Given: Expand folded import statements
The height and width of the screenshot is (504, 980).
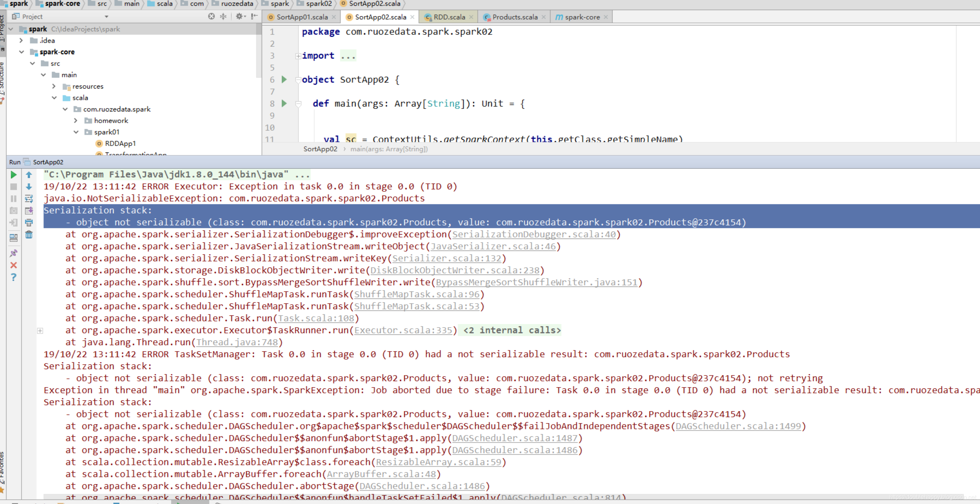Looking at the screenshot, I should pos(298,56).
